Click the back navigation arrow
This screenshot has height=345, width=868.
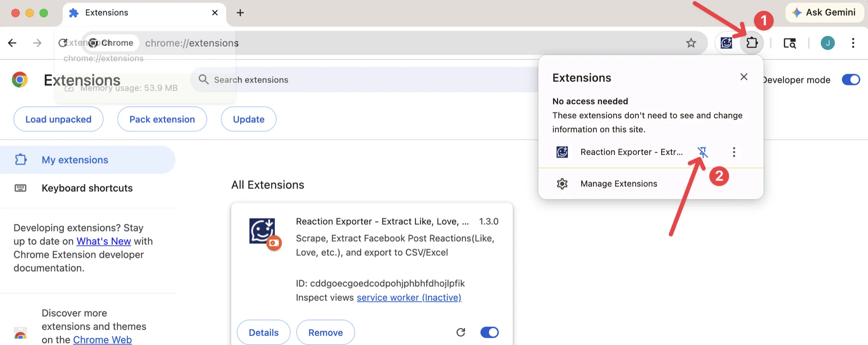[13, 43]
